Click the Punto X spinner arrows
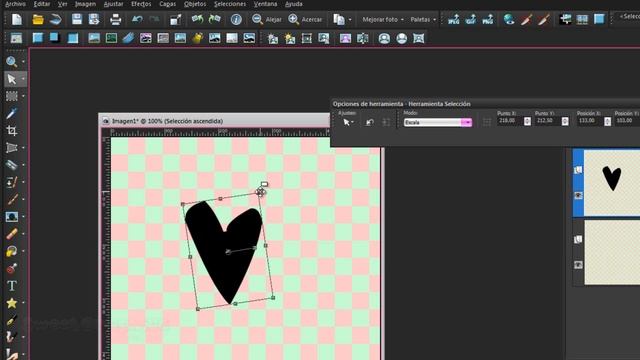This screenshot has height=360, width=640. point(527,121)
